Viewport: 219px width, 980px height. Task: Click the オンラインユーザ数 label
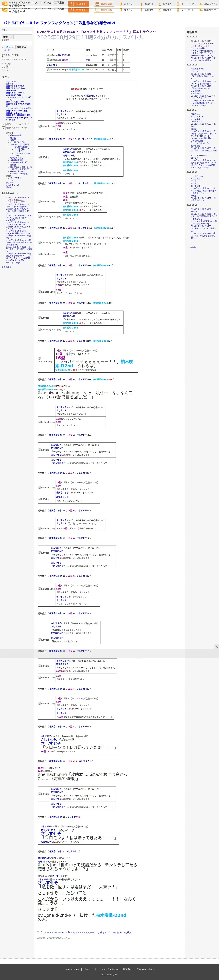click(10, 55)
